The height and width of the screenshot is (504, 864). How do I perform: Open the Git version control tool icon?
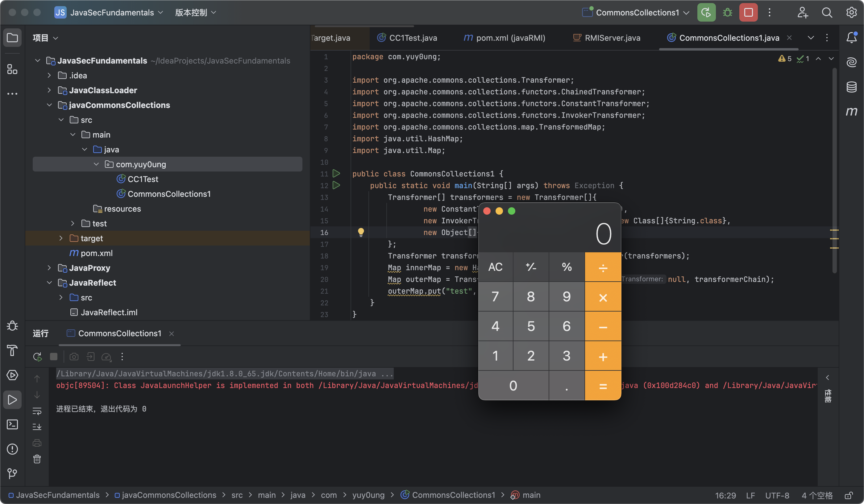pos(12,473)
